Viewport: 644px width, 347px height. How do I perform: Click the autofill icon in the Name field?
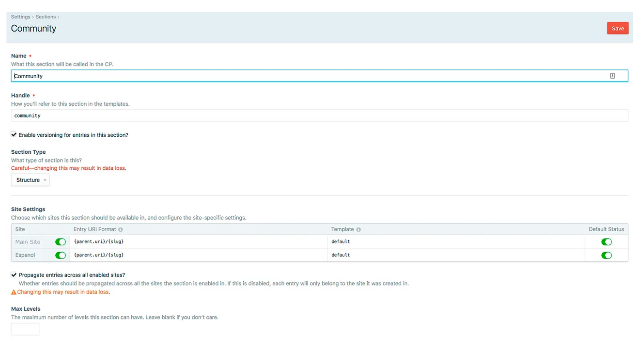pos(612,76)
